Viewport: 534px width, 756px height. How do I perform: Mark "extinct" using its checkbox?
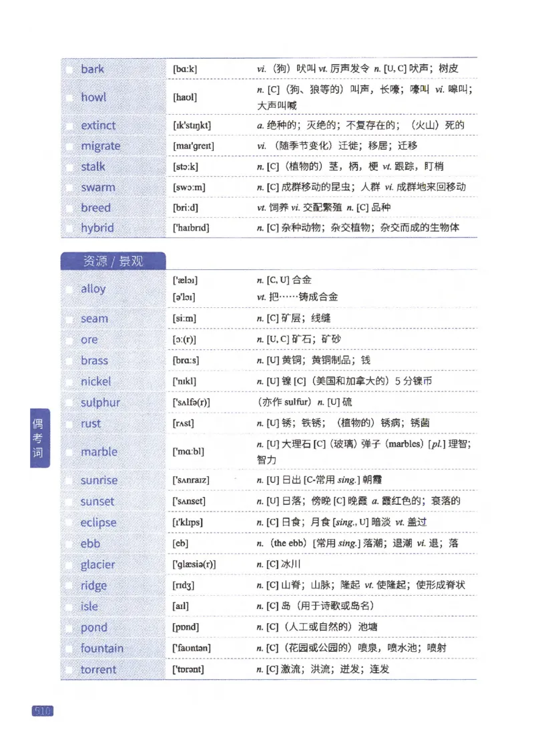[x=70, y=125]
